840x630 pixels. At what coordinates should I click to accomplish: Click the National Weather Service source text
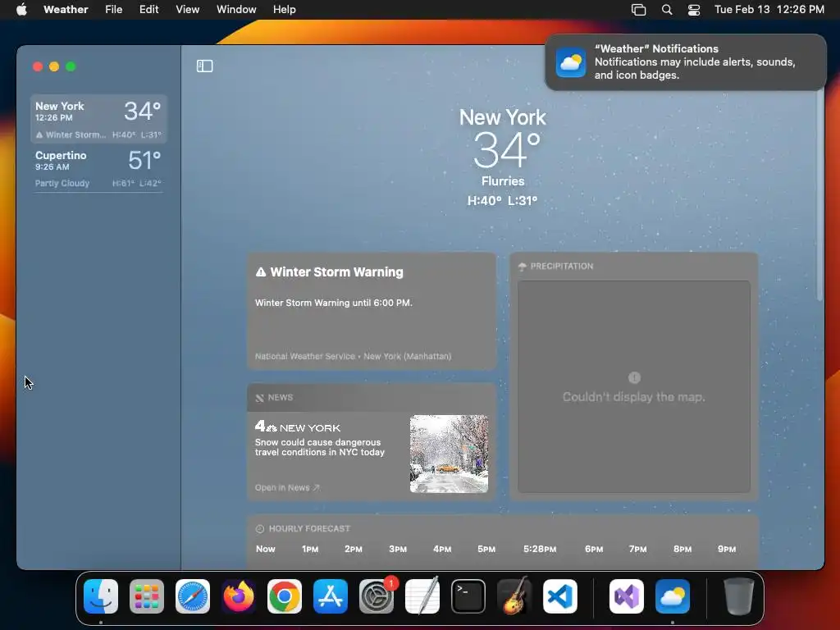pos(353,356)
